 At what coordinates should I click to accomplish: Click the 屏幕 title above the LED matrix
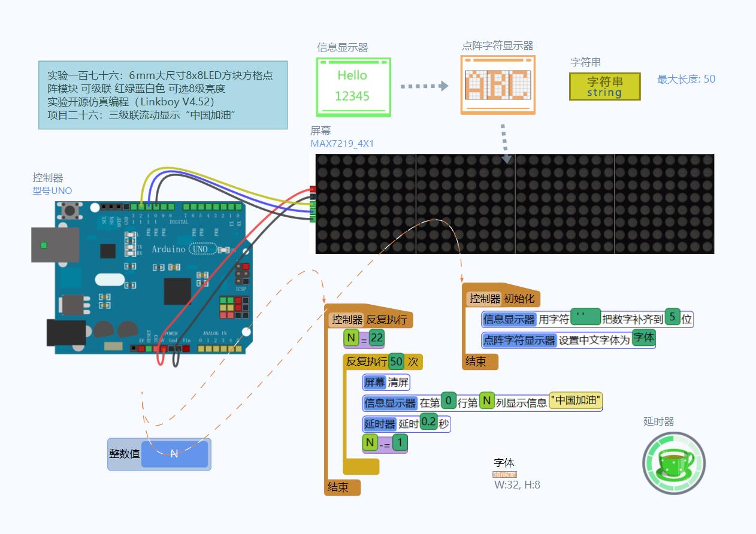[x=320, y=131]
